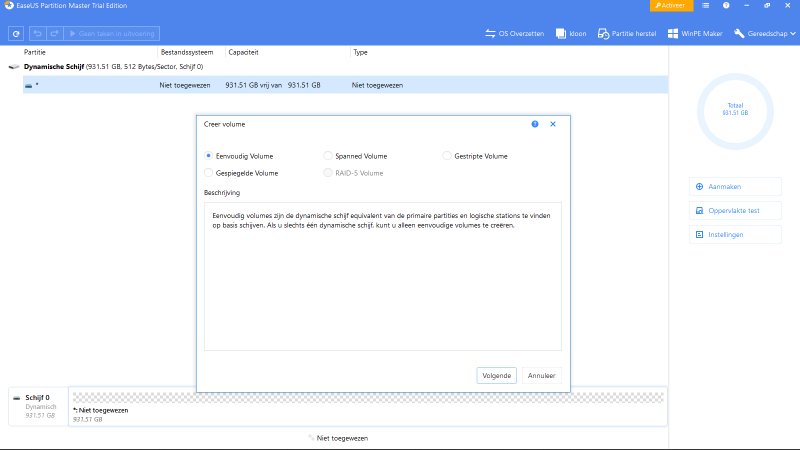Click the Totaal 931.51 GB usage ring
800x450 pixels.
tap(735, 111)
